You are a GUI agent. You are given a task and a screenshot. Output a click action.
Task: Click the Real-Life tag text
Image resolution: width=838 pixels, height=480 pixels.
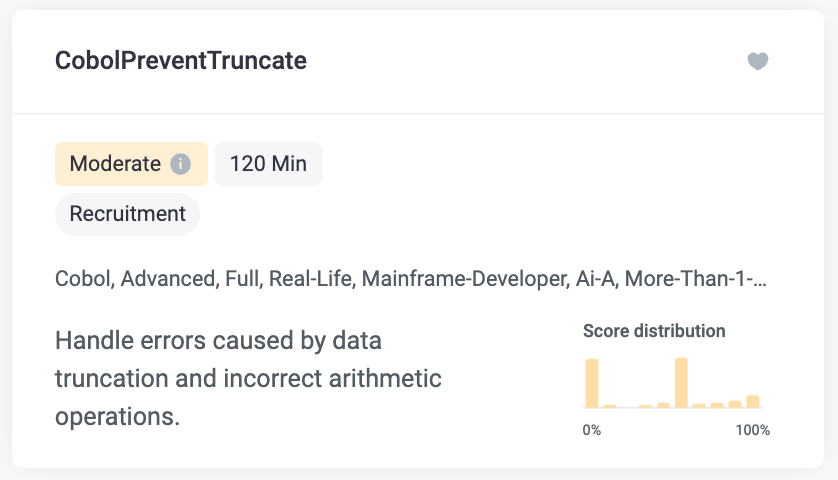point(312,279)
